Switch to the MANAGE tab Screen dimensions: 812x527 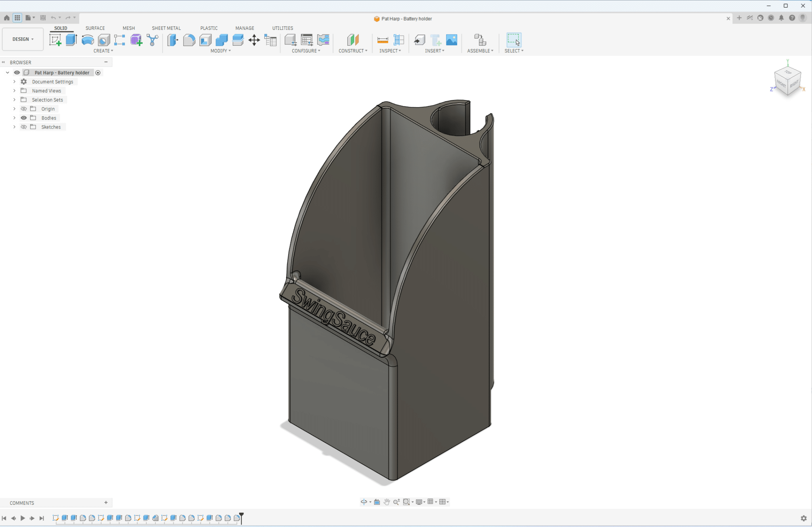(245, 28)
